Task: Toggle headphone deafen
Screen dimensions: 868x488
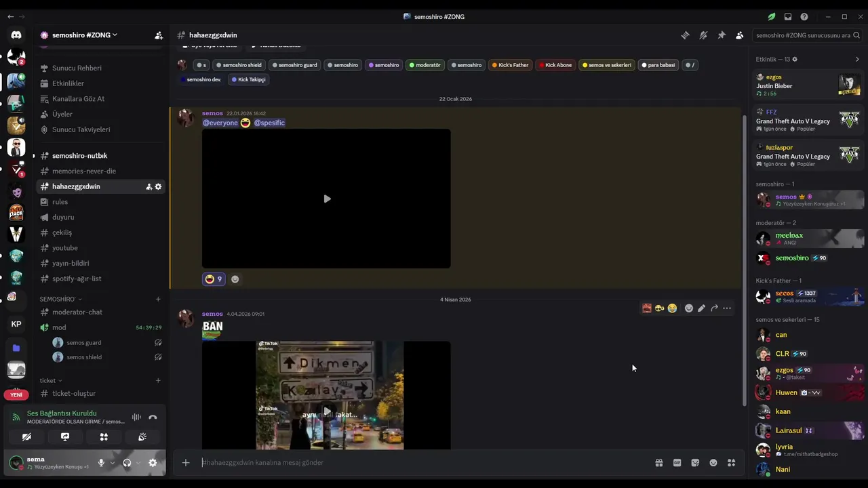Action: pyautogui.click(x=127, y=463)
